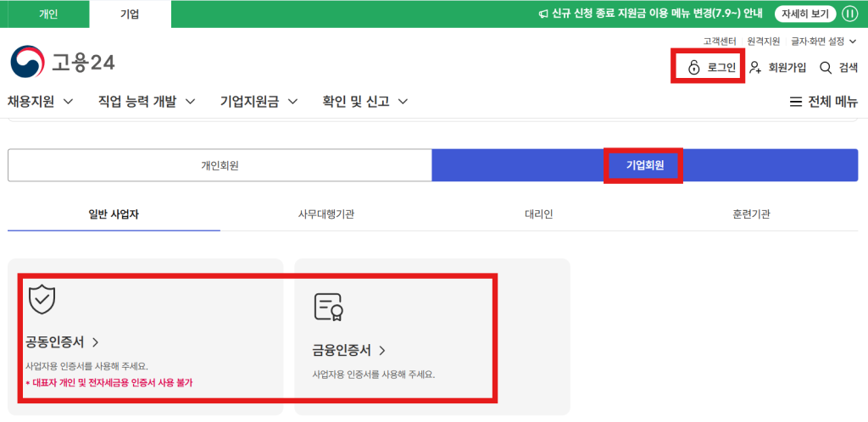The width and height of the screenshot is (868, 422).
Task: Open the 전체 메뉴 label
Action: coord(833,102)
